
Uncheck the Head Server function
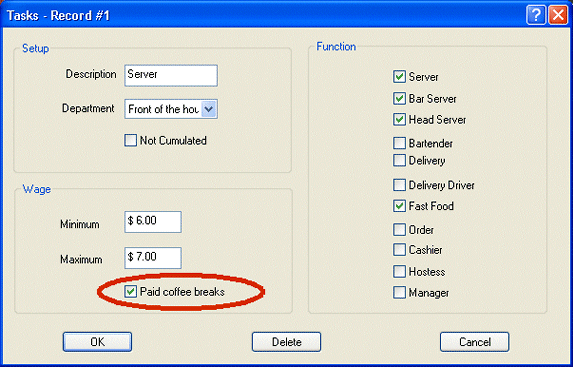(x=399, y=120)
